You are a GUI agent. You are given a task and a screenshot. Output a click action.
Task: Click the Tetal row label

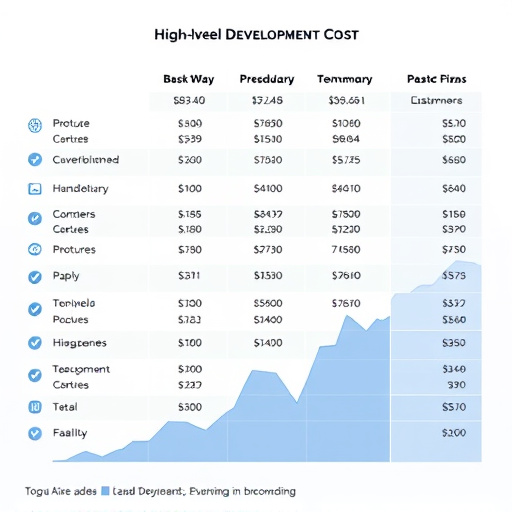65,407
